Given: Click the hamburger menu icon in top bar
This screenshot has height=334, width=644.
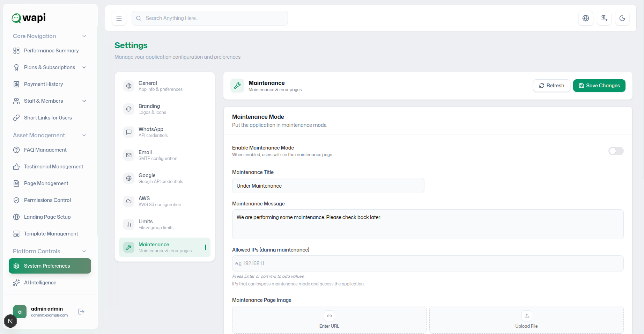Looking at the screenshot, I should tap(119, 18).
